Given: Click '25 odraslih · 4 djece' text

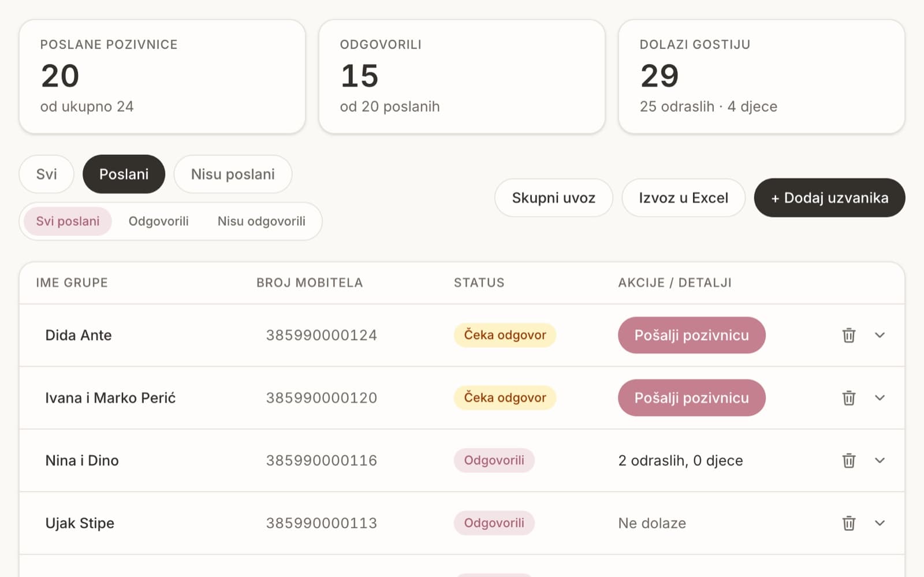Looking at the screenshot, I should [708, 106].
